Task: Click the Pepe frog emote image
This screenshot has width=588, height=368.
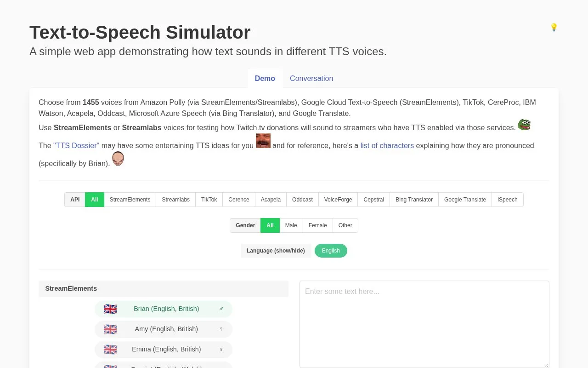Action: click(x=524, y=125)
